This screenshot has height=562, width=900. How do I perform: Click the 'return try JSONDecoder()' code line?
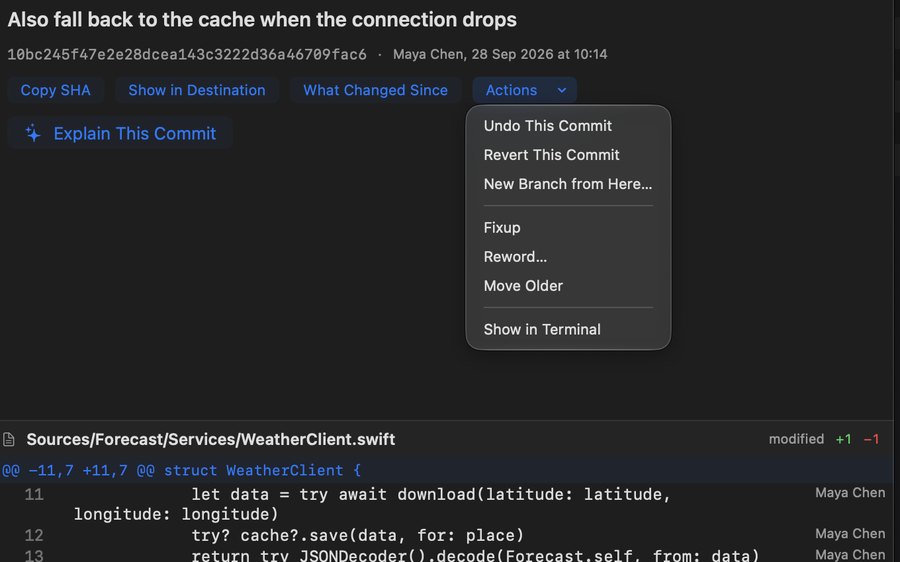point(475,555)
